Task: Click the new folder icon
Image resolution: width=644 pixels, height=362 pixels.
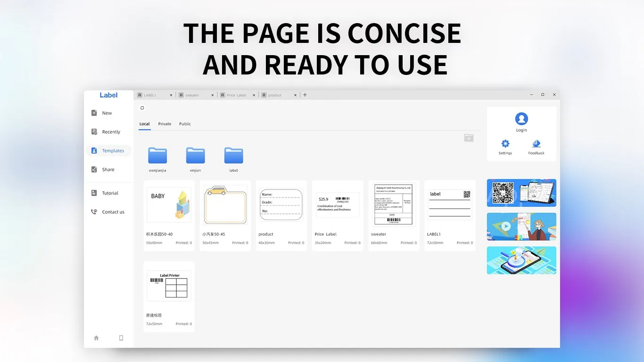Action: 469,138
